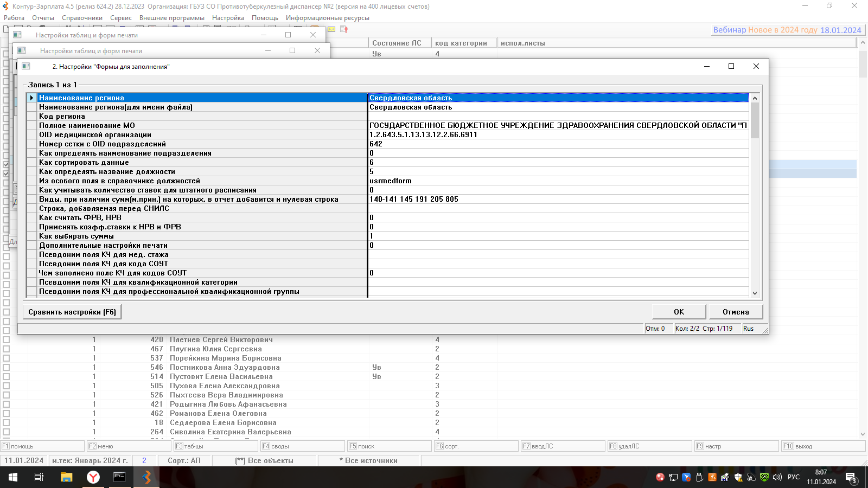The image size is (868, 488).
Task: Click the envelope mail icon in the toolbar
Action: [331, 29]
